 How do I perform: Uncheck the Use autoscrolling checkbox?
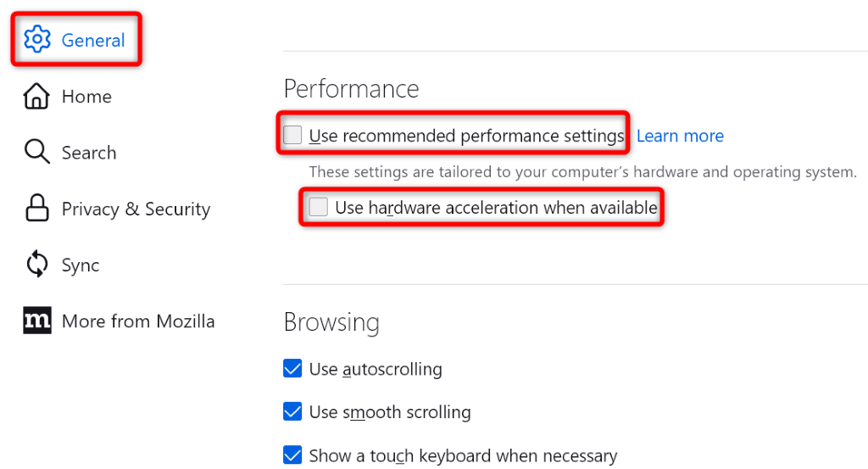pyautogui.click(x=292, y=369)
